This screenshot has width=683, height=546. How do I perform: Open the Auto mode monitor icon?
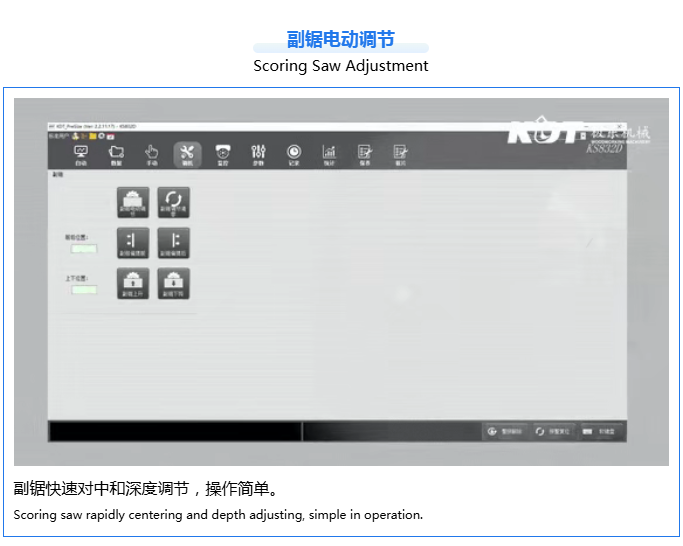81,153
